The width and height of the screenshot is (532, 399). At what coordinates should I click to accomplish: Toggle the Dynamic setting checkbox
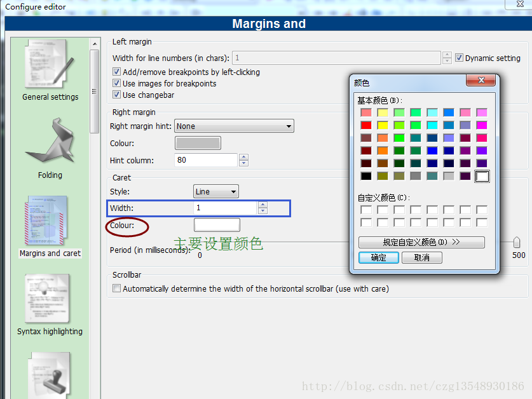point(459,58)
